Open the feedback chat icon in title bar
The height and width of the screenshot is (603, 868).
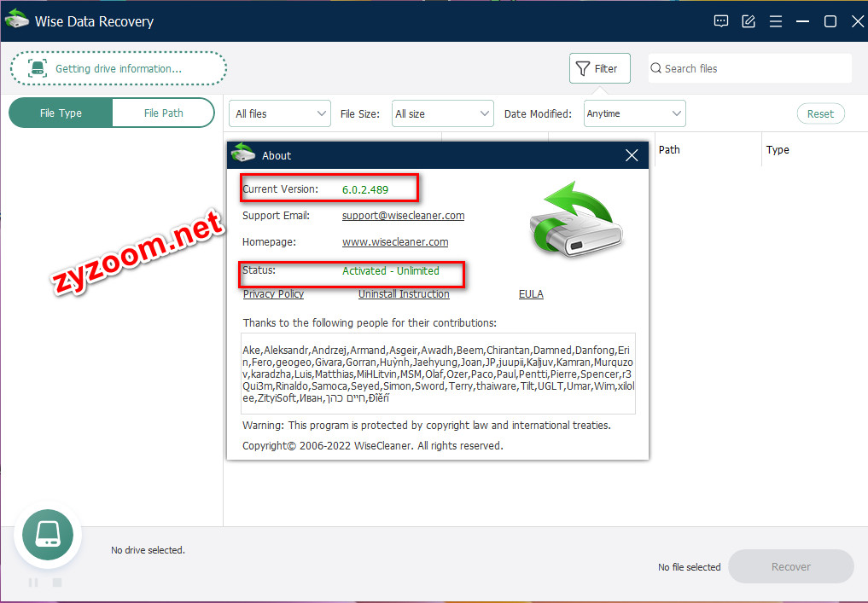[720, 21]
